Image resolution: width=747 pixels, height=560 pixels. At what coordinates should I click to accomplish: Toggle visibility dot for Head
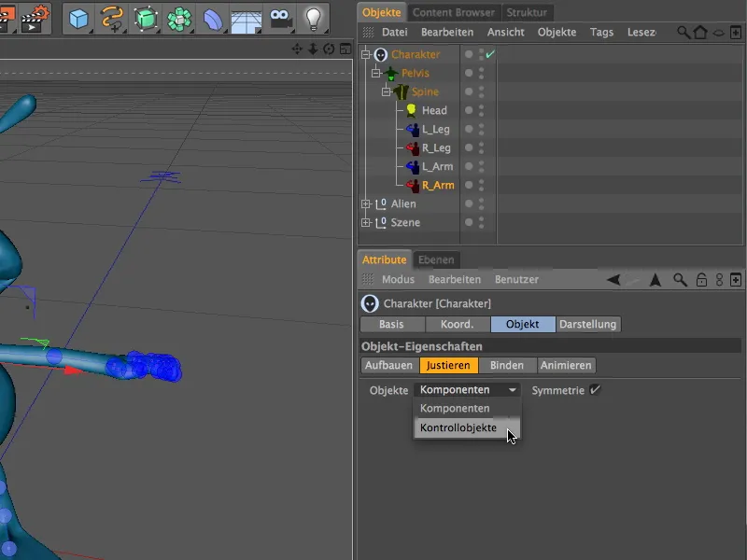click(x=470, y=110)
